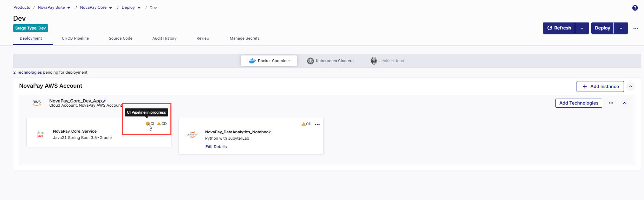The width and height of the screenshot is (644, 200).
Task: Click the Java21 Spring Boot 3.5-Gradle text
Action: tap(82, 138)
